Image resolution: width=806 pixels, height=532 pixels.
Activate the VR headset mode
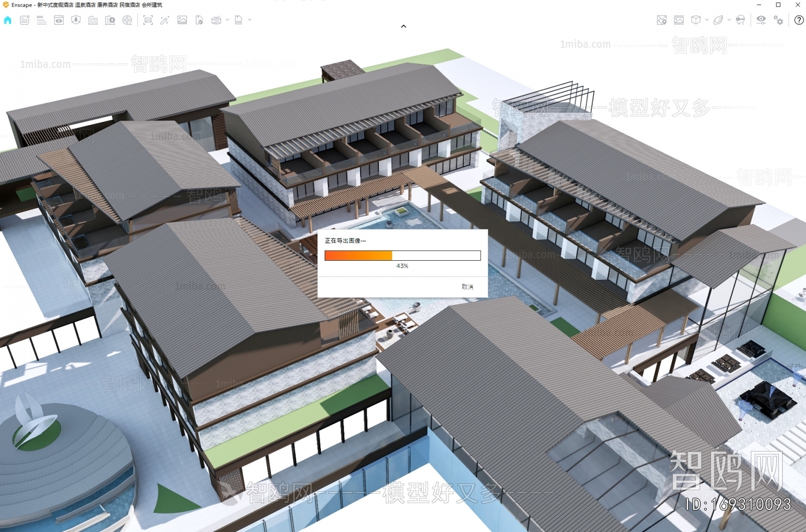coord(740,20)
